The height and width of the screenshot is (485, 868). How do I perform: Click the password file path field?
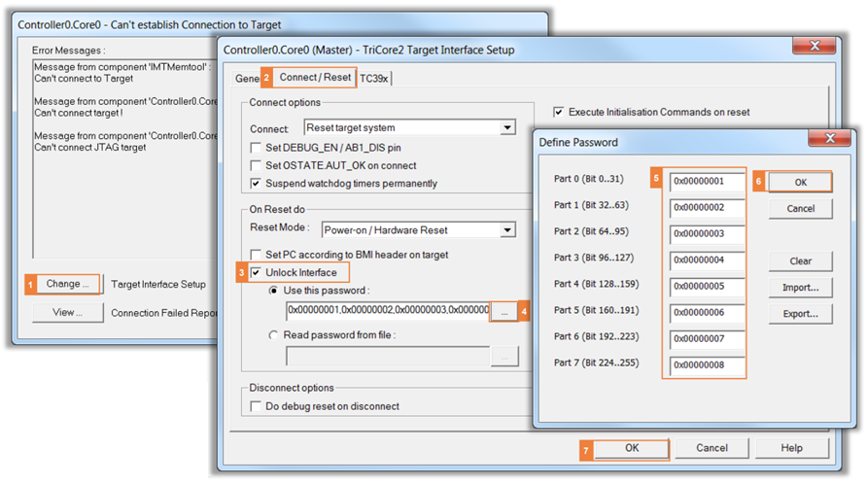tap(388, 356)
